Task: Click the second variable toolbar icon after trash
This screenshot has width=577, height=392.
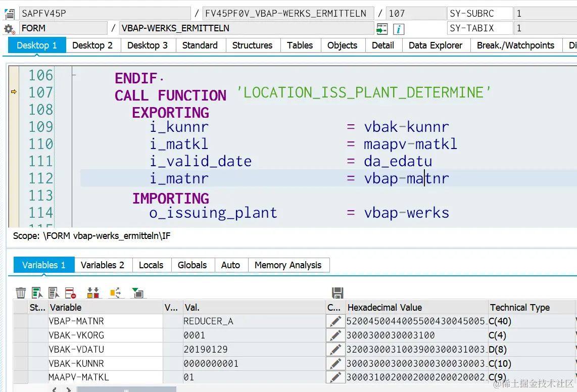Action: 37,293
